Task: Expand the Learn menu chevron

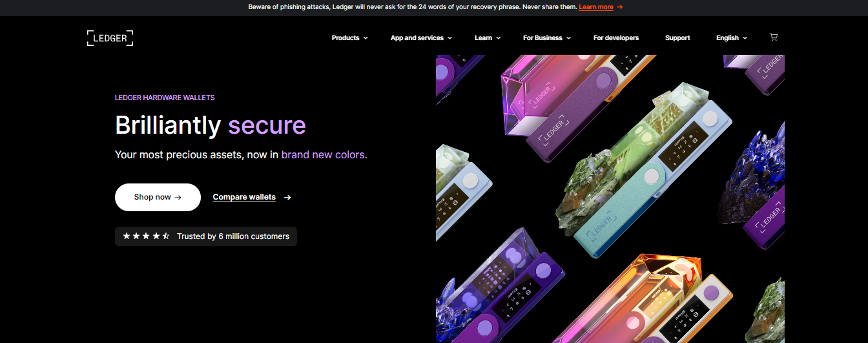Action: 498,38
